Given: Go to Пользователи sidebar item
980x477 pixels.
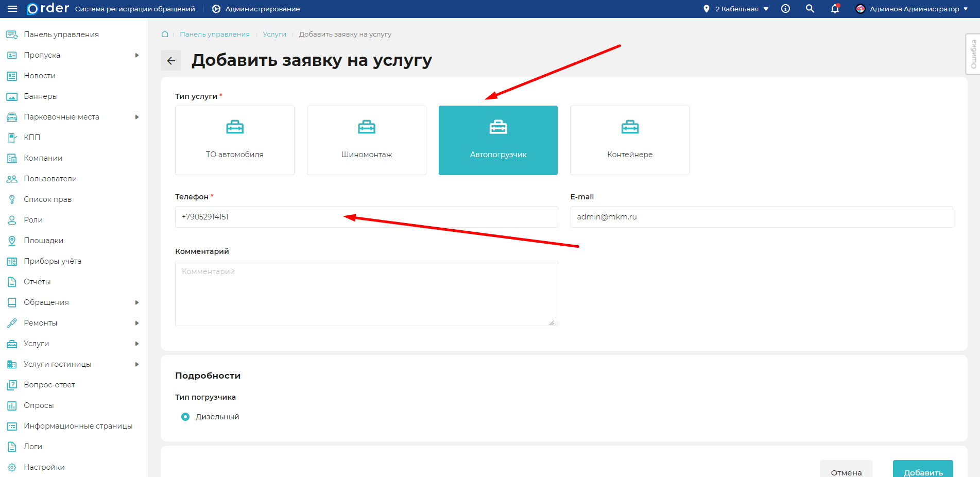Looking at the screenshot, I should coord(50,179).
